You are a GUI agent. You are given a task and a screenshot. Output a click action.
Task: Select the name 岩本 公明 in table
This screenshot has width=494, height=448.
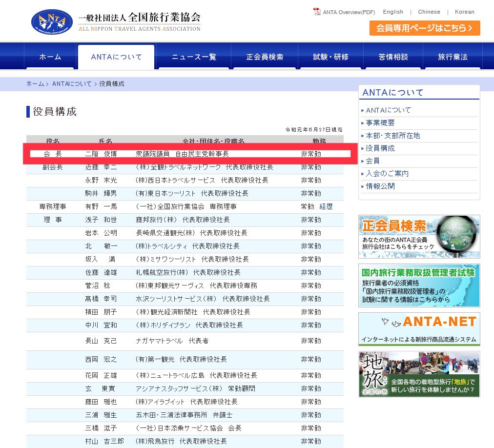click(101, 233)
